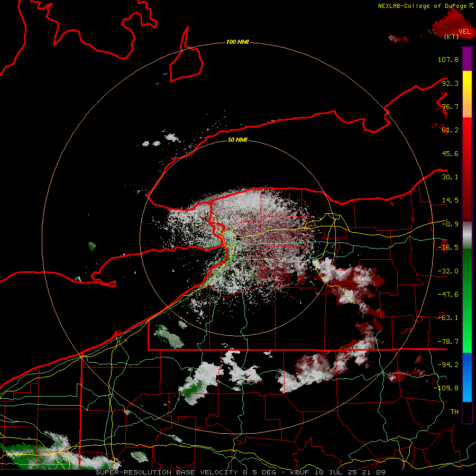Select the 61.2 scale value
476x476 pixels.
[450, 130]
